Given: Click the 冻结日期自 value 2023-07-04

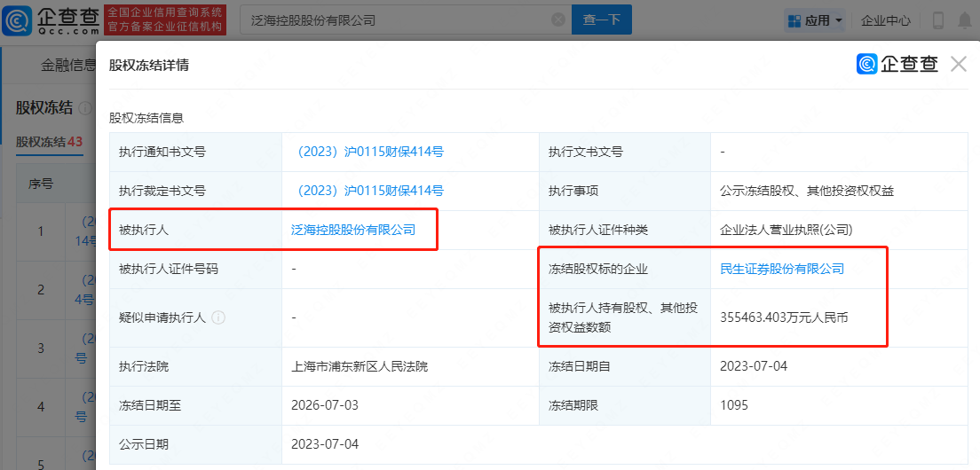Looking at the screenshot, I should (754, 366).
